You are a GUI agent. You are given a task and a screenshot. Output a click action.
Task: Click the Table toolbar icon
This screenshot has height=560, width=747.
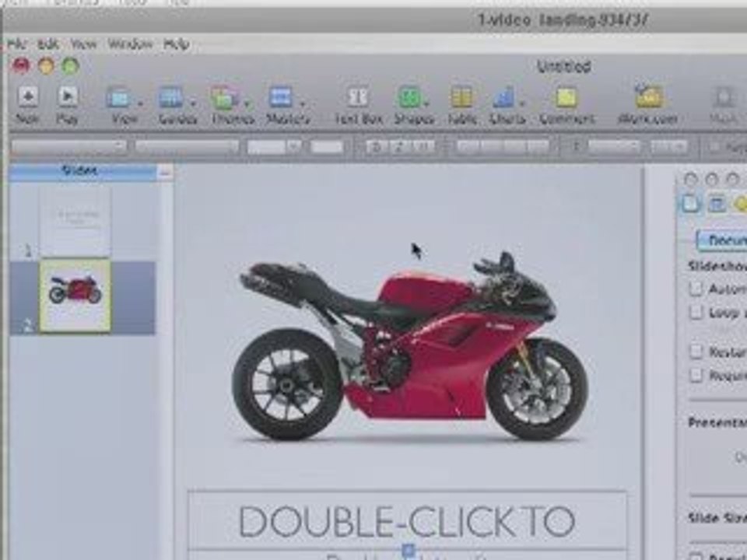[461, 97]
